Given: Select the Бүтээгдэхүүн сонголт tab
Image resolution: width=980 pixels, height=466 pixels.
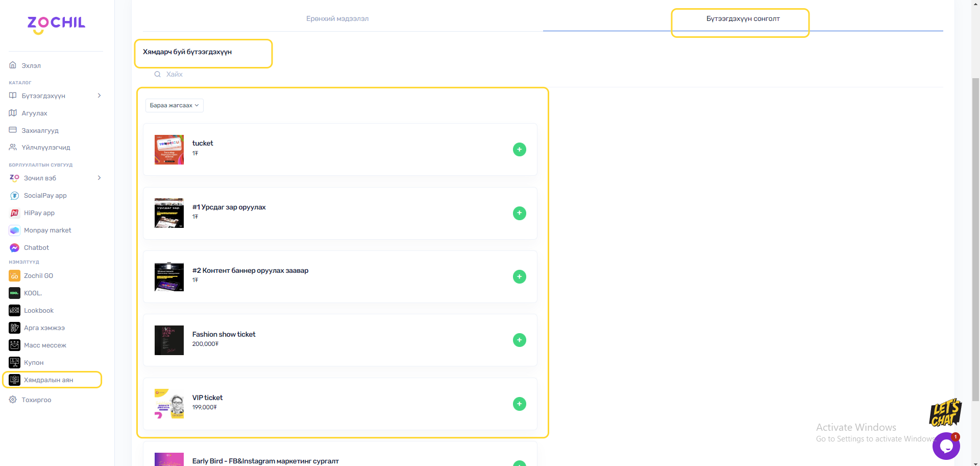Looking at the screenshot, I should [x=743, y=19].
